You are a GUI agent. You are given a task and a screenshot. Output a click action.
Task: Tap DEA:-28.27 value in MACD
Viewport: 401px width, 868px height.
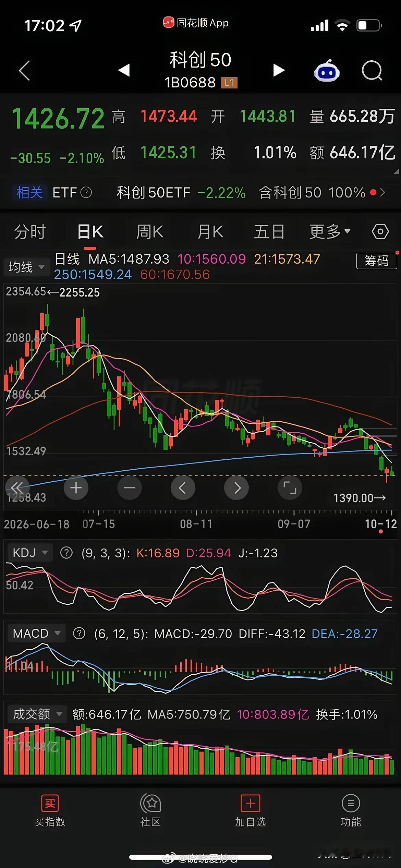click(x=344, y=634)
